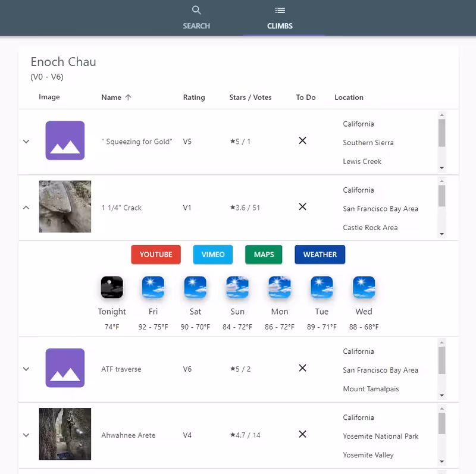This screenshot has height=474, width=476.
Task: Select the Climbs tab
Action: [x=280, y=18]
